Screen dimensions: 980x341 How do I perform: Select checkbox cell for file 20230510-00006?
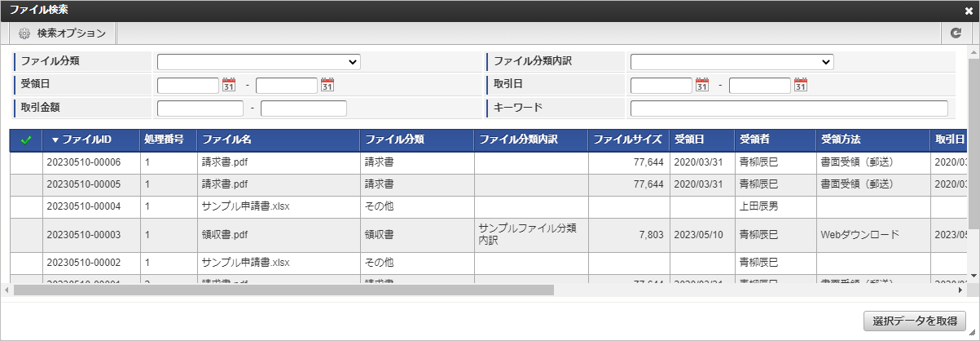click(x=26, y=162)
